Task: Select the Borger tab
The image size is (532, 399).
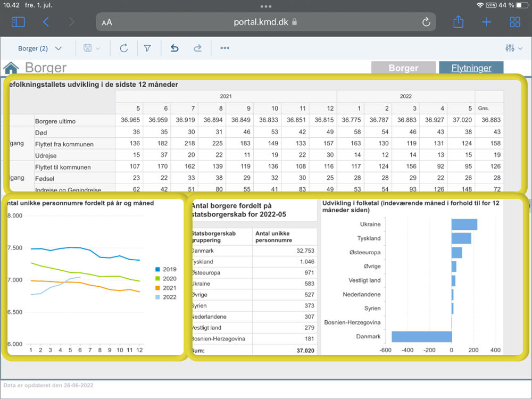Action: pos(403,68)
